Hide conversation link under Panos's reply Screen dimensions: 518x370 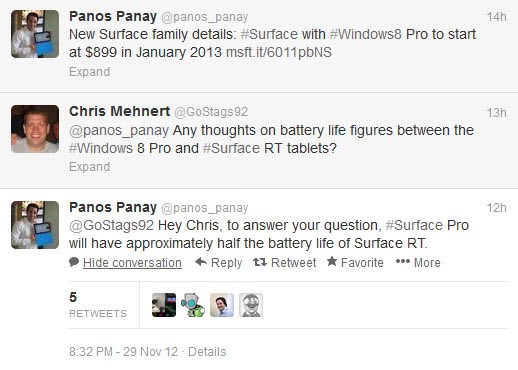[132, 263]
